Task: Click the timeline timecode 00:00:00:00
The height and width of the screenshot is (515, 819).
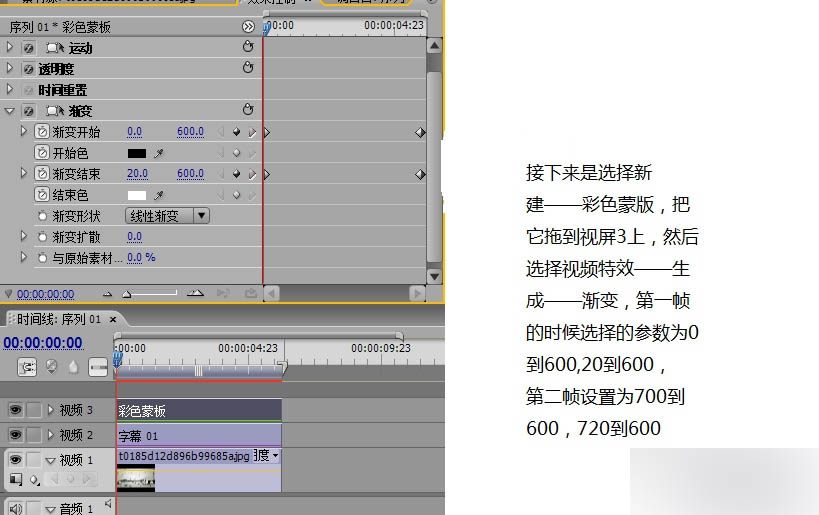Action: 43,343
